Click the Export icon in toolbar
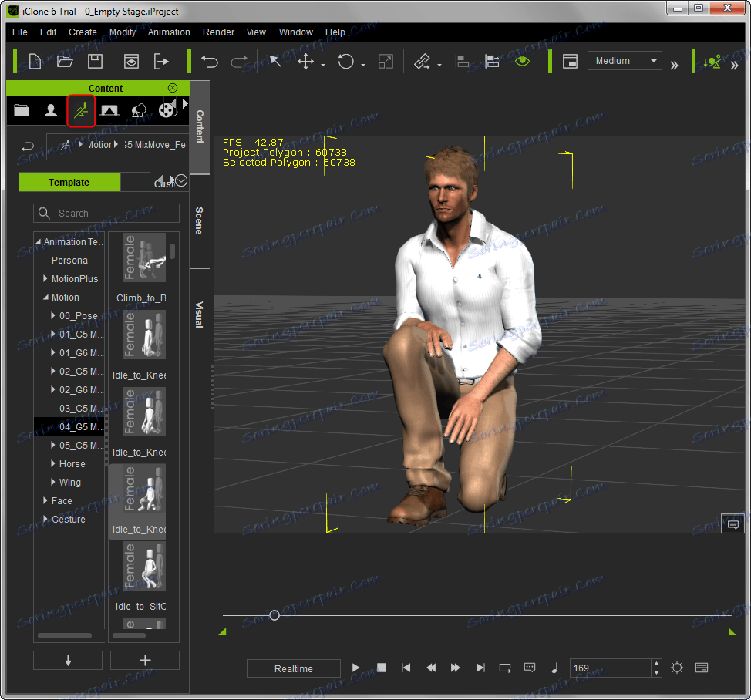The height and width of the screenshot is (700, 751). (161, 62)
